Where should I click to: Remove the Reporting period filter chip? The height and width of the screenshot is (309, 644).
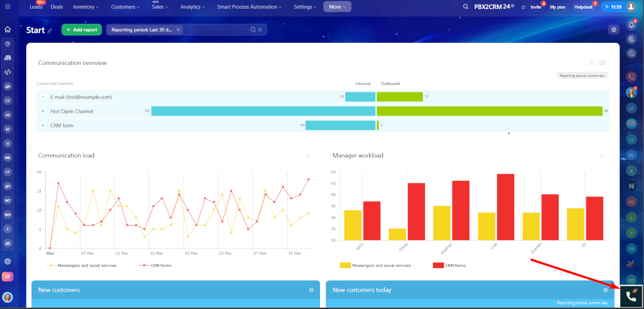coord(178,30)
